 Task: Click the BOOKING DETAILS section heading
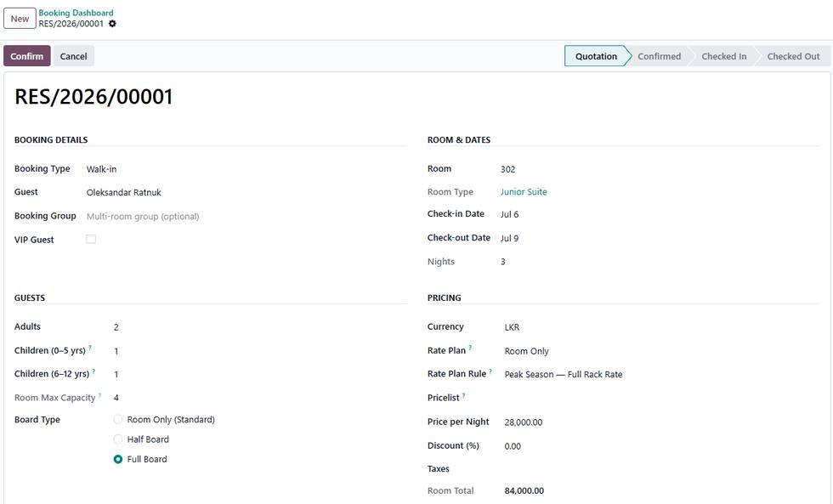pyautogui.click(x=51, y=140)
